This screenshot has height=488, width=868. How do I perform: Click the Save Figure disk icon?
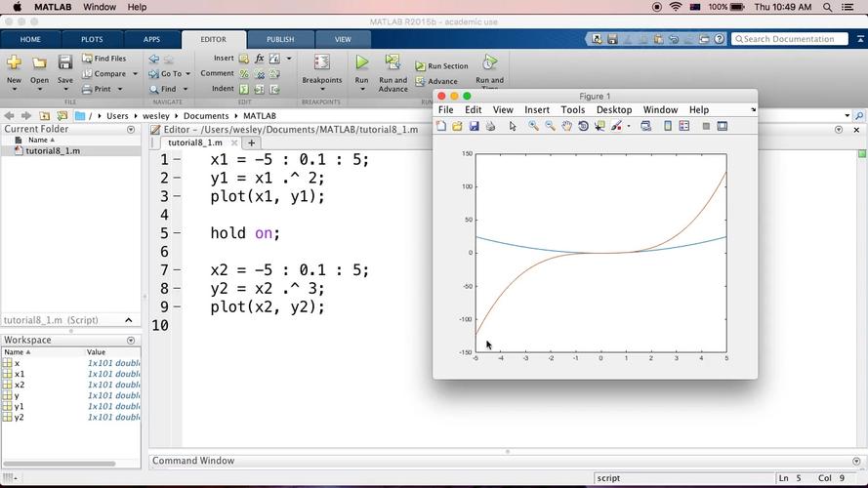pos(474,126)
